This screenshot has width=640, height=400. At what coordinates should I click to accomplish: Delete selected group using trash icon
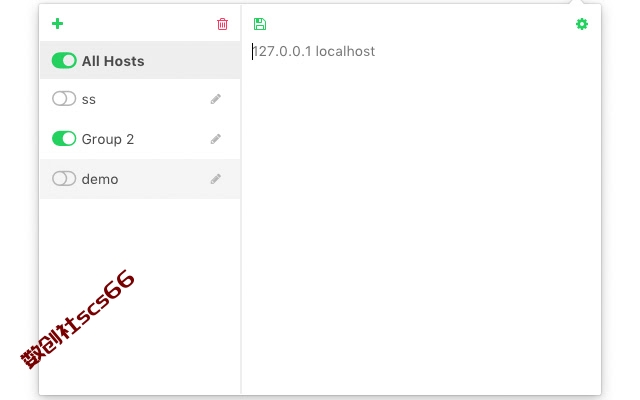tap(222, 24)
